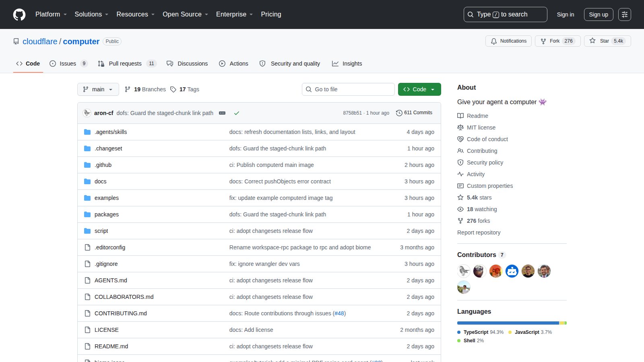Click the COLLABORATORS.md file icon
The image size is (644, 362).
tap(87, 297)
